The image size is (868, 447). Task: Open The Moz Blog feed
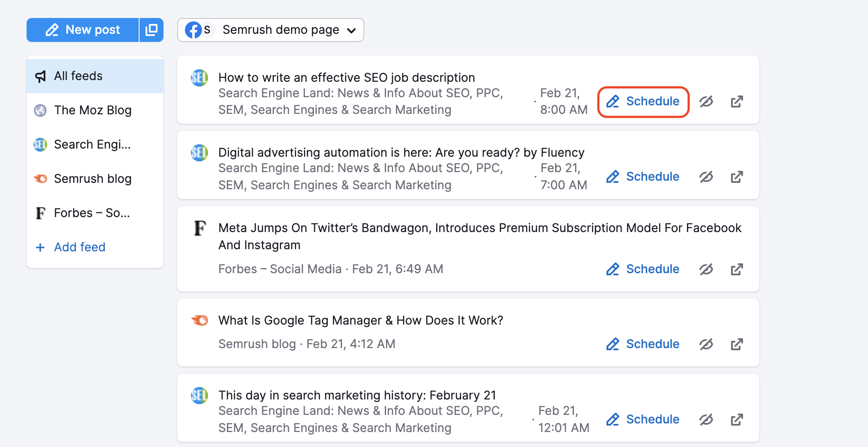pos(92,110)
